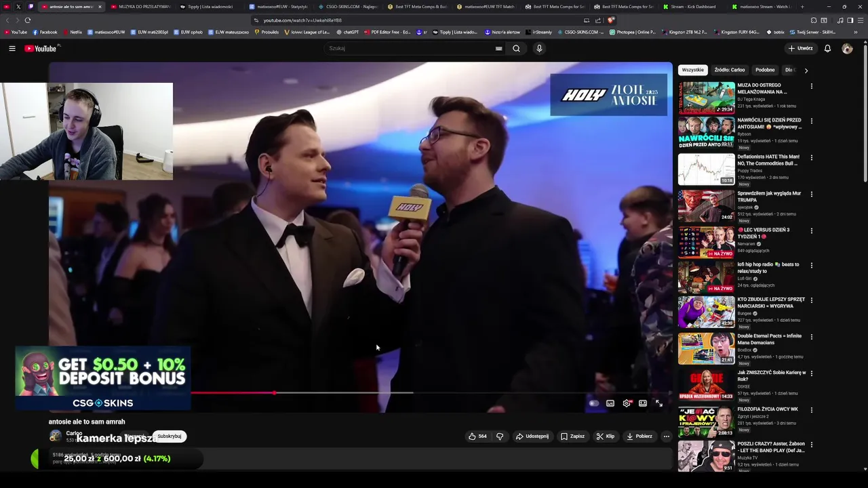Share page icon in address bar
Screen dimensions: 868x488
[597, 20]
